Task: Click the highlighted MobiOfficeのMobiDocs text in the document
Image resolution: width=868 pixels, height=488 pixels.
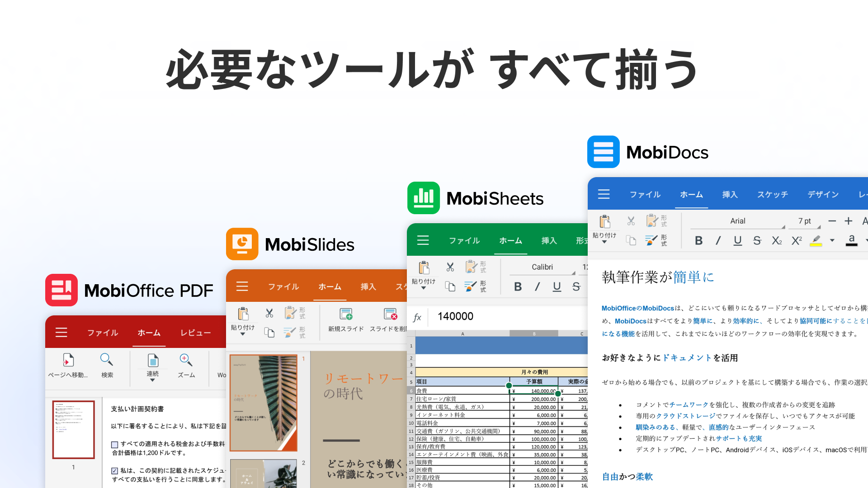Action: (637, 308)
